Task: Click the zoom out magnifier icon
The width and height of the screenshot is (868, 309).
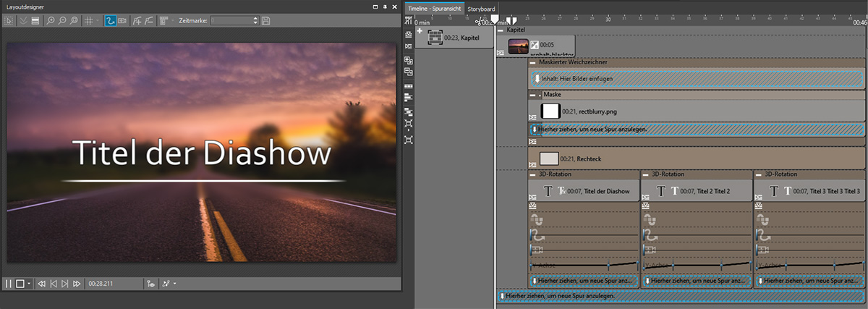Action: [62, 21]
